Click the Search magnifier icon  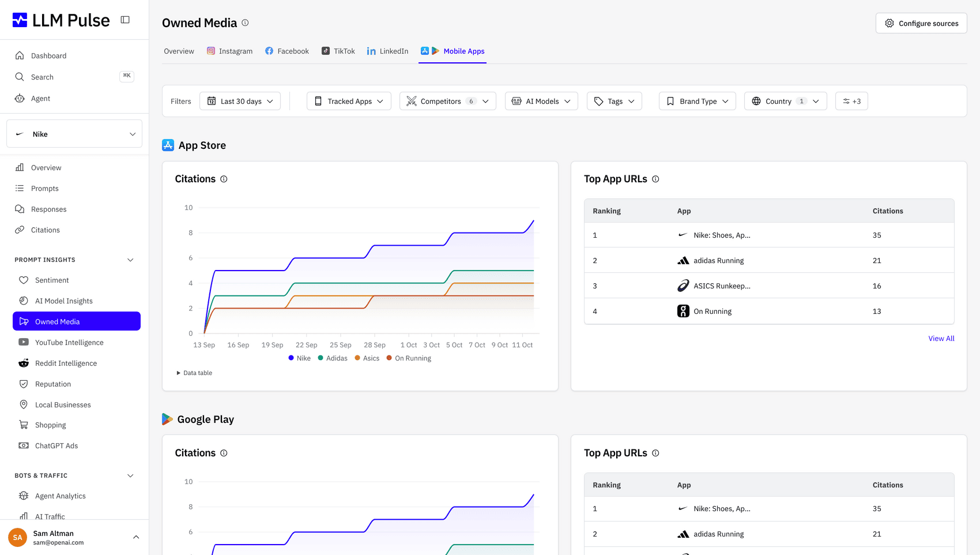point(20,77)
